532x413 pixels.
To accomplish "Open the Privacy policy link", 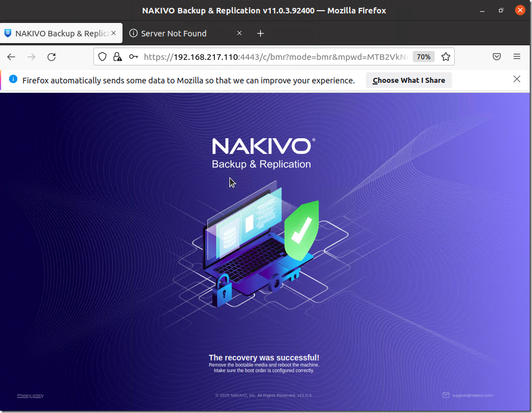I will (31, 395).
